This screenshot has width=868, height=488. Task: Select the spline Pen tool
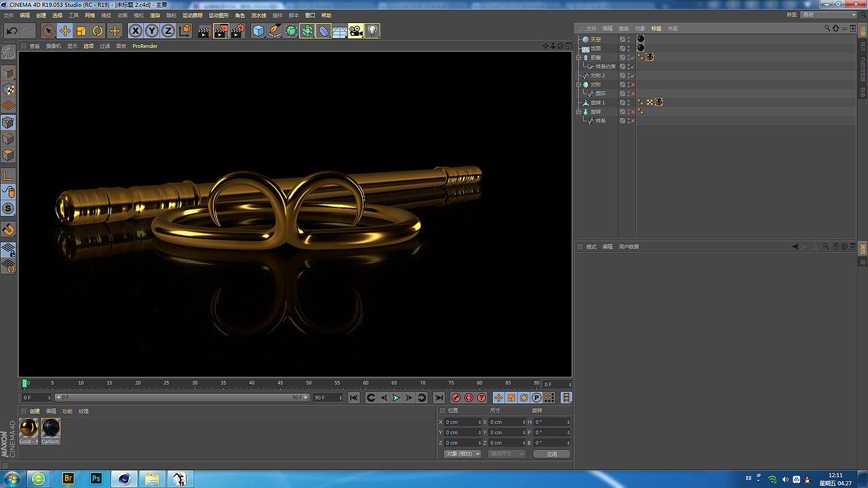tap(275, 30)
